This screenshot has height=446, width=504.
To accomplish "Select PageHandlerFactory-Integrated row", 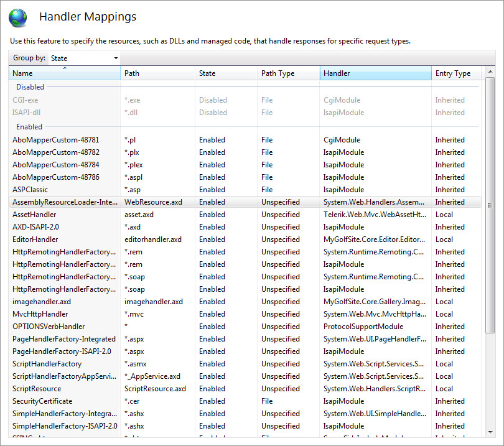I will pyautogui.click(x=245, y=339).
